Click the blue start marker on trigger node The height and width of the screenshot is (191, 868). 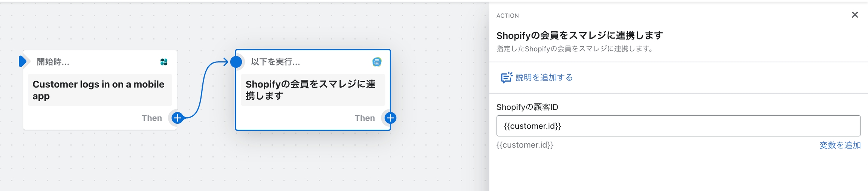tap(23, 61)
